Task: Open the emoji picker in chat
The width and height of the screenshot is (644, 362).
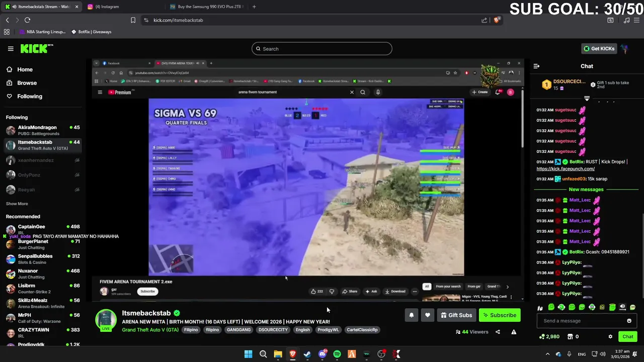Action: (629, 321)
